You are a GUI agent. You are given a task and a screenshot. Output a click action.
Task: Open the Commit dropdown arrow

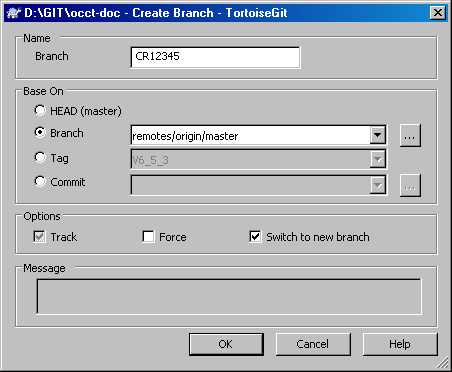[377, 185]
